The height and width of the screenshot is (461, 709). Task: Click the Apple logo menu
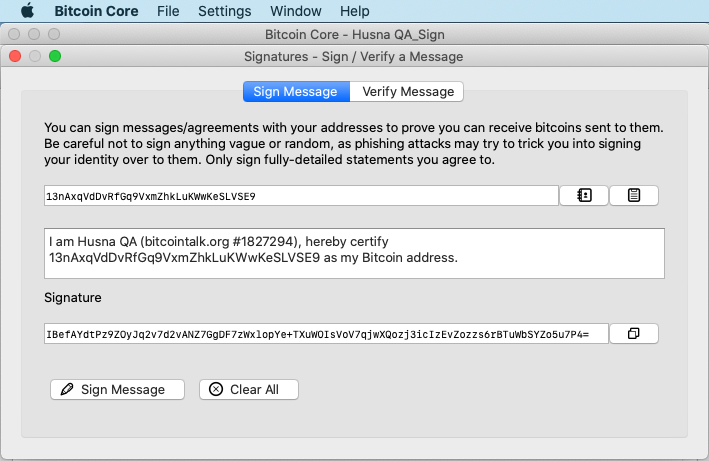(28, 10)
